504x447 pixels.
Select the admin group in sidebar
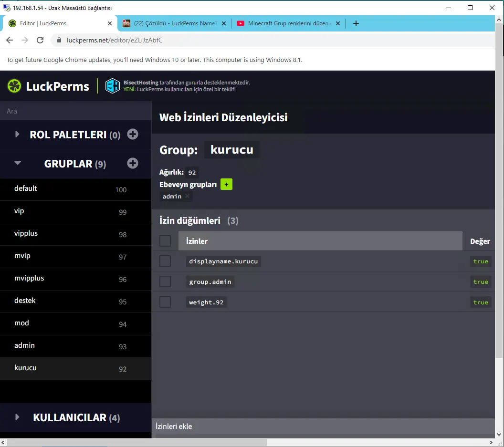[75, 346]
